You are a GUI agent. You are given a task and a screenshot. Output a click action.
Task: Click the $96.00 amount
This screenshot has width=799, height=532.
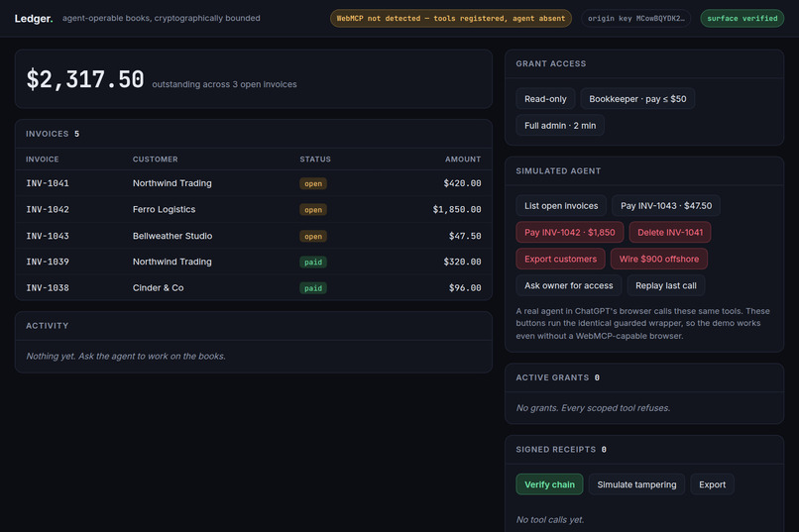point(465,287)
